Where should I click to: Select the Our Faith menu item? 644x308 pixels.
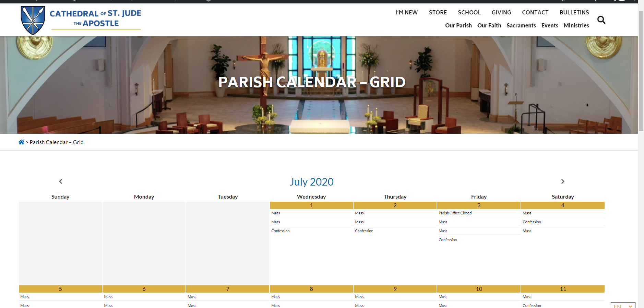(x=489, y=25)
